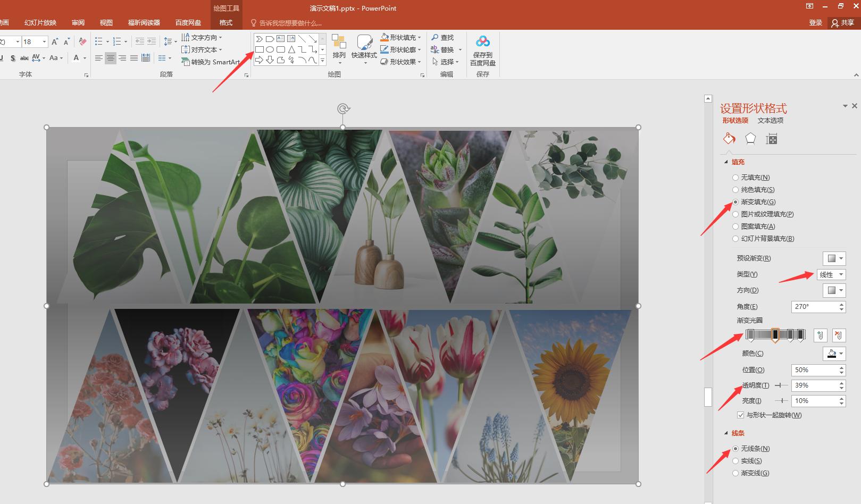This screenshot has height=504, width=861.
Task: Select the 纯色填充 radio button
Action: 735,190
